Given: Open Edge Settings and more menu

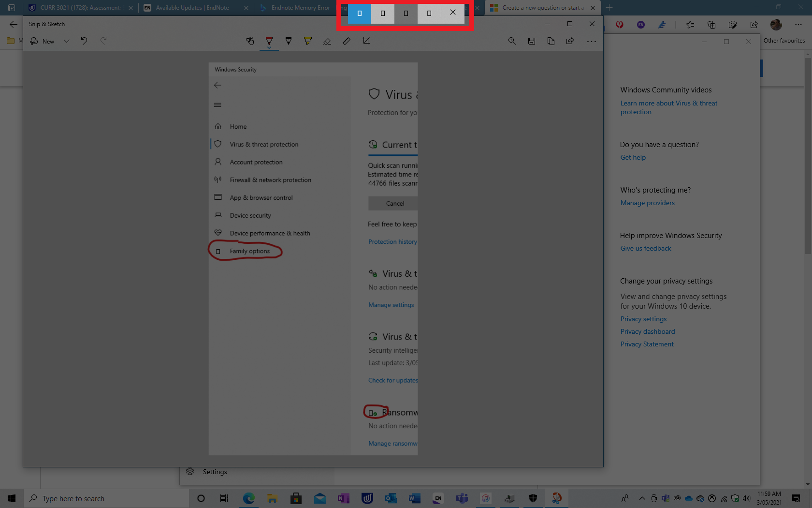Looking at the screenshot, I should [x=798, y=25].
